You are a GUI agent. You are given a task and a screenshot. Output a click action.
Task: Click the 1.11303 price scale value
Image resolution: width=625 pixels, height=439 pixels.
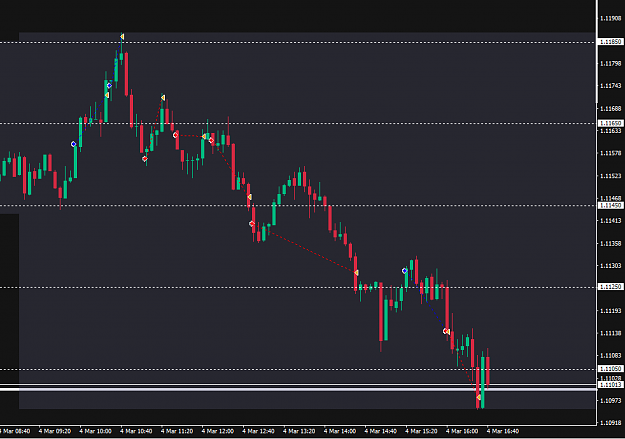tap(611, 266)
